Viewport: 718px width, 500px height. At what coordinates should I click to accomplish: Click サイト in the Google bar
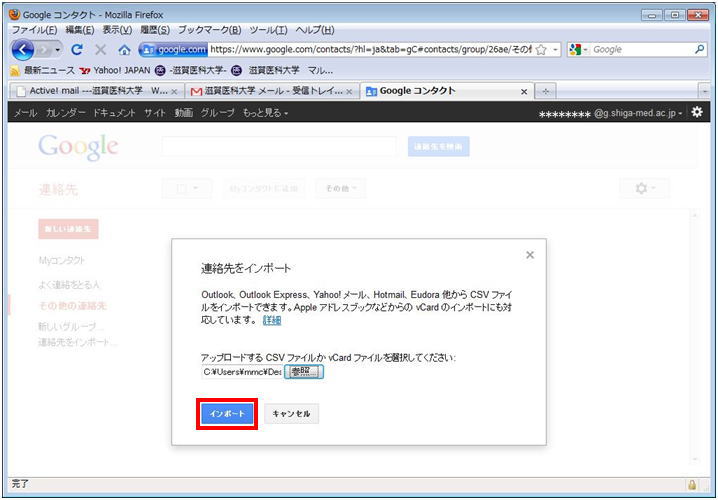tap(155, 113)
